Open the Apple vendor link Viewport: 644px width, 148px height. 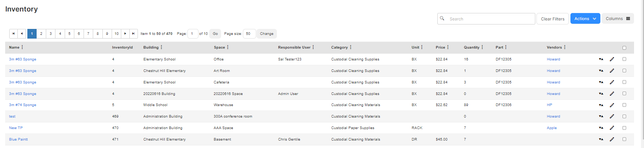click(552, 128)
